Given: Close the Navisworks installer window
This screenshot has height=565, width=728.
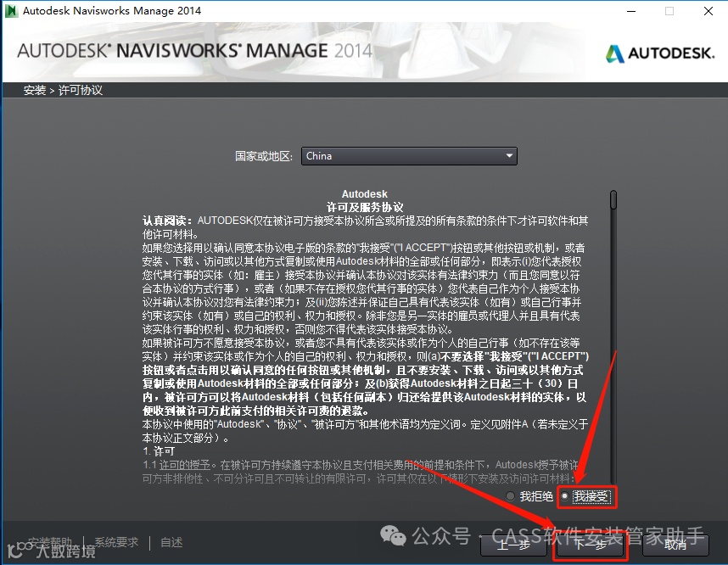Looking at the screenshot, I should click(x=708, y=11).
